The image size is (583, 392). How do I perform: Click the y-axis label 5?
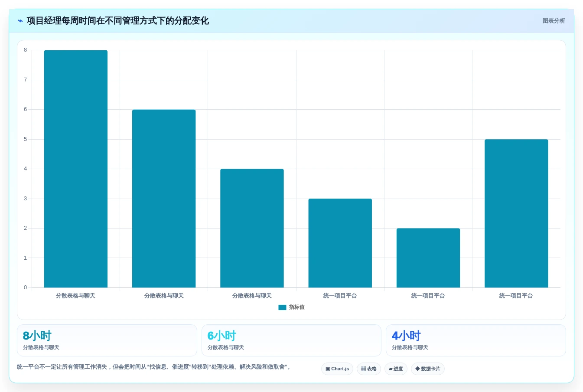point(26,139)
